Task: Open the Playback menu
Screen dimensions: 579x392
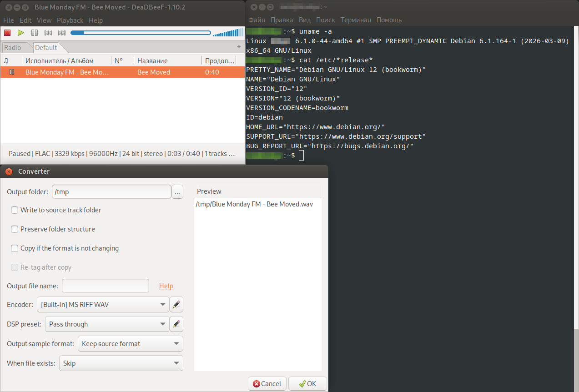Action: (70, 20)
